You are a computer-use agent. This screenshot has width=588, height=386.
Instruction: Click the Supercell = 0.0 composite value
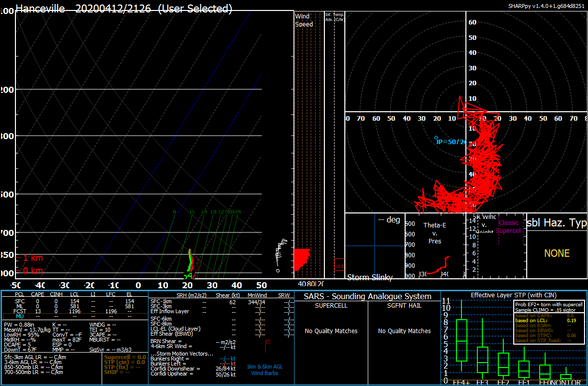[125, 358]
